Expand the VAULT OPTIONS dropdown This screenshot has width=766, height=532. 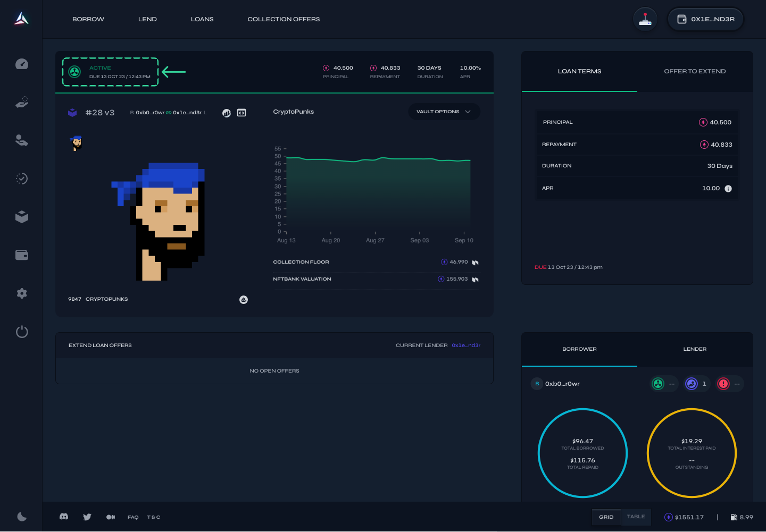pos(444,112)
